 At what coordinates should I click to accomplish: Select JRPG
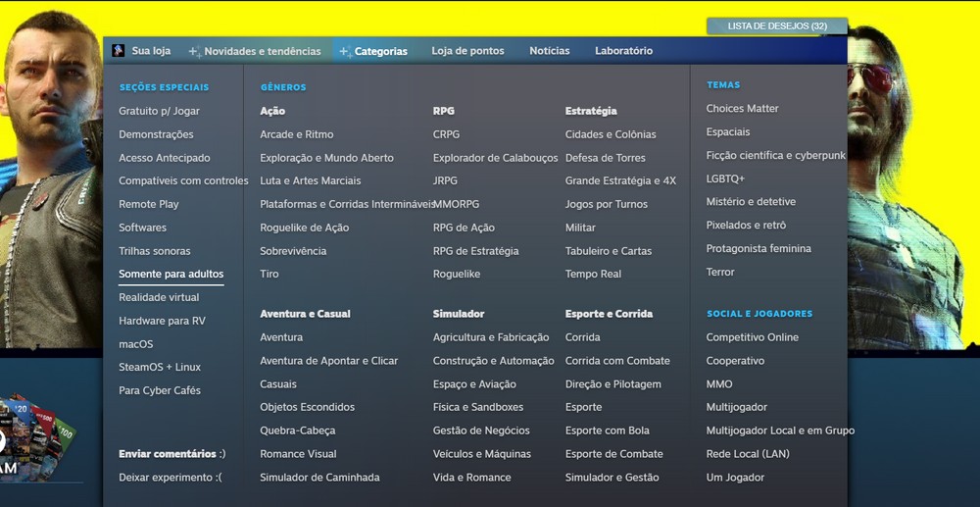[445, 181]
